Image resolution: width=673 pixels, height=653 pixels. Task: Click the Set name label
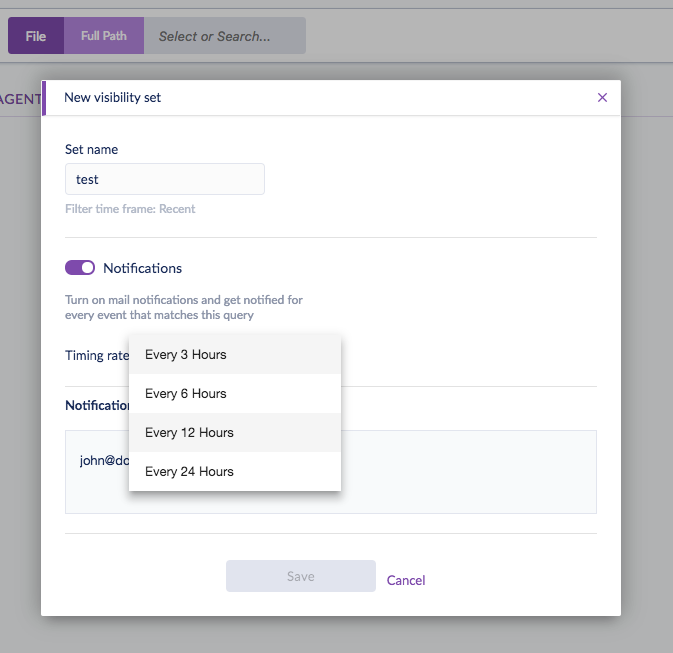tap(91, 150)
